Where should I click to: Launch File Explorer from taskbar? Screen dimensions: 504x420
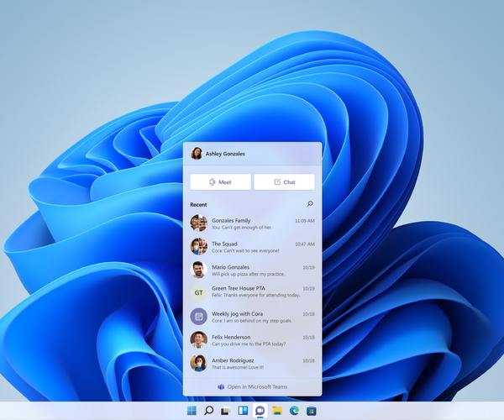point(277,411)
